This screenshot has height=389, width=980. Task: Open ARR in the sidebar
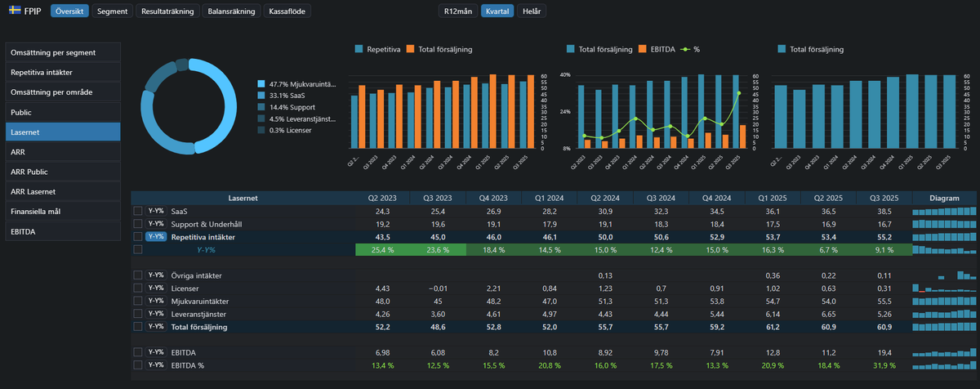click(63, 152)
